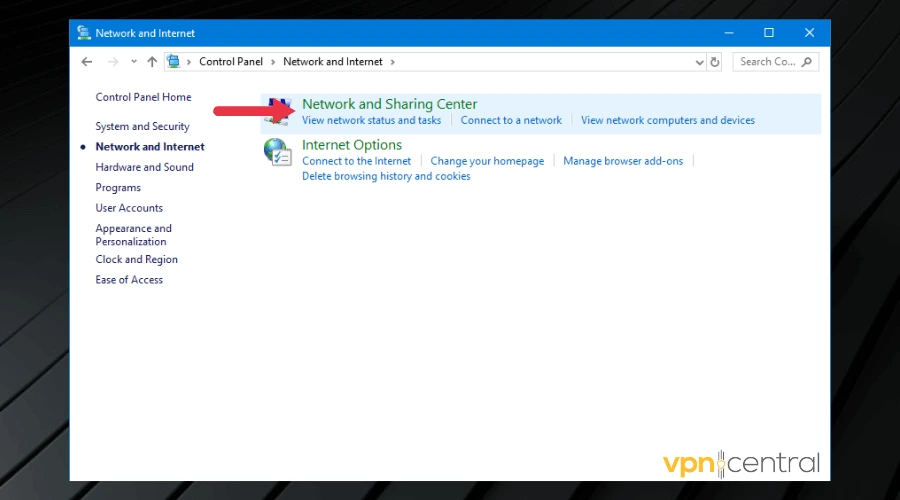Click Connect to a network link
Viewport: 900px width, 500px height.
pyautogui.click(x=511, y=120)
